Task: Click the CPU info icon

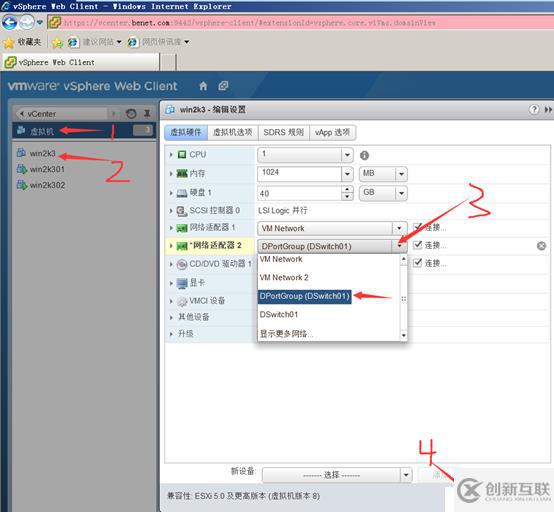Action: click(x=364, y=155)
